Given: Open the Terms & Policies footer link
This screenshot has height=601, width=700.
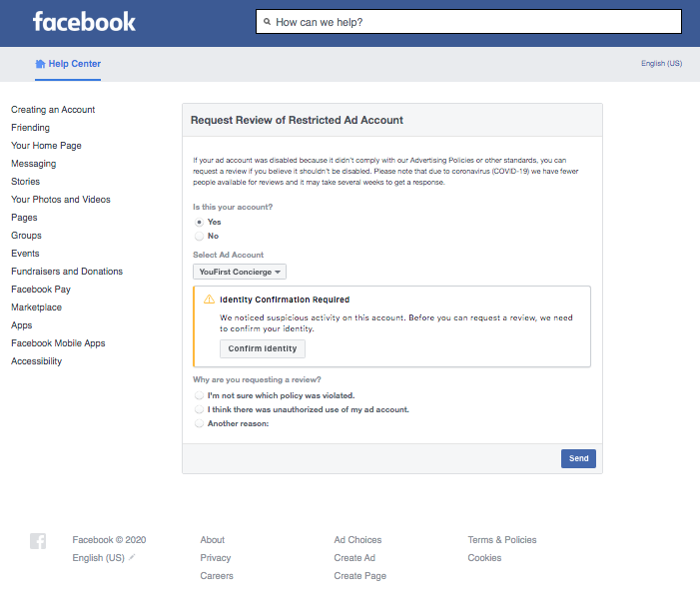Looking at the screenshot, I should [502, 540].
